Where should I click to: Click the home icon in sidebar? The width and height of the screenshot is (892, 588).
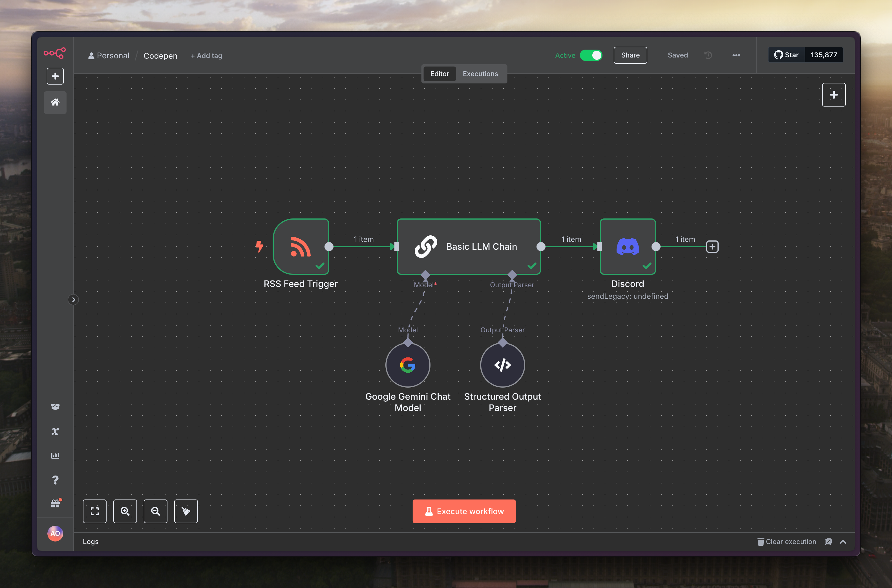(55, 102)
